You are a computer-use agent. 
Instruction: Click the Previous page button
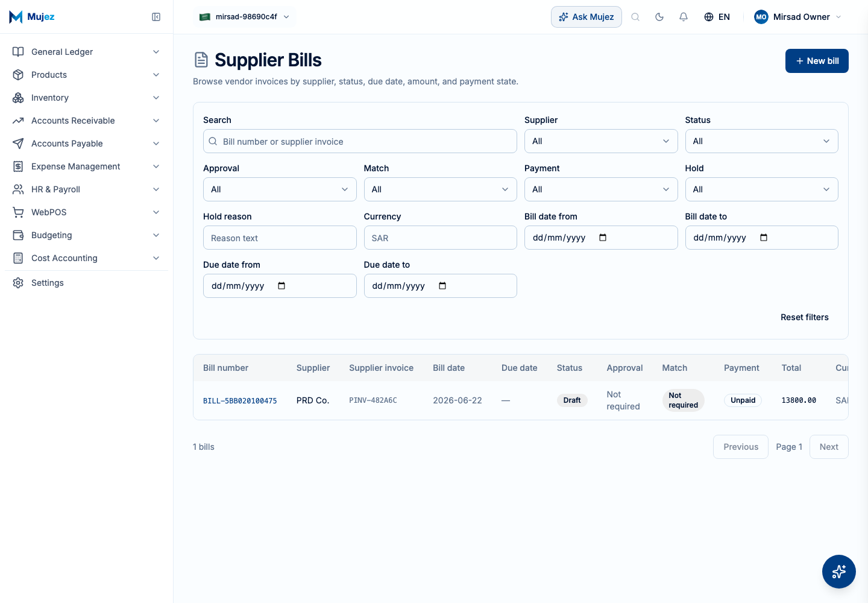tap(741, 447)
